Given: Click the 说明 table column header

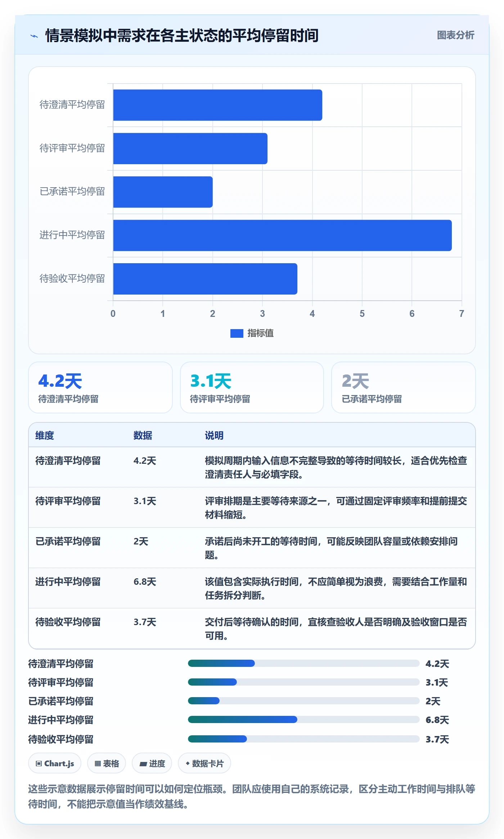Looking at the screenshot, I should (214, 435).
